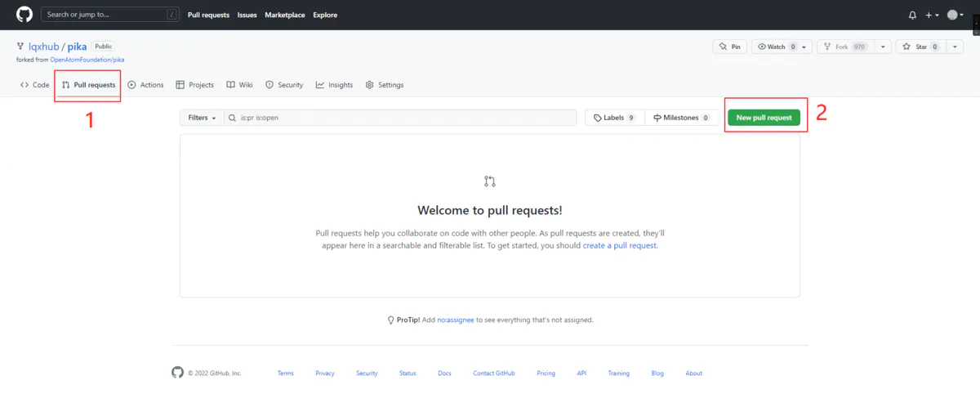
Task: Open Marketplace in top navigation
Action: (x=285, y=15)
